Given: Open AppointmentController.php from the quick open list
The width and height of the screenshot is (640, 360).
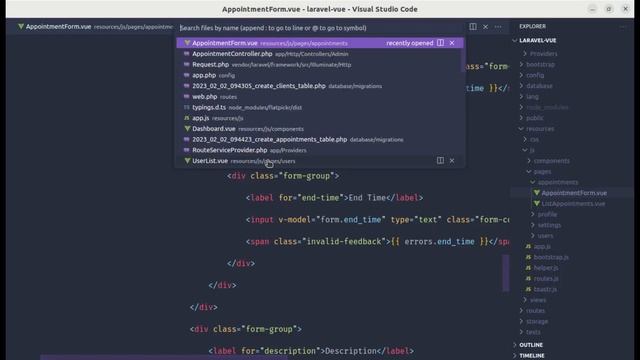Looking at the screenshot, I should coord(320,54).
